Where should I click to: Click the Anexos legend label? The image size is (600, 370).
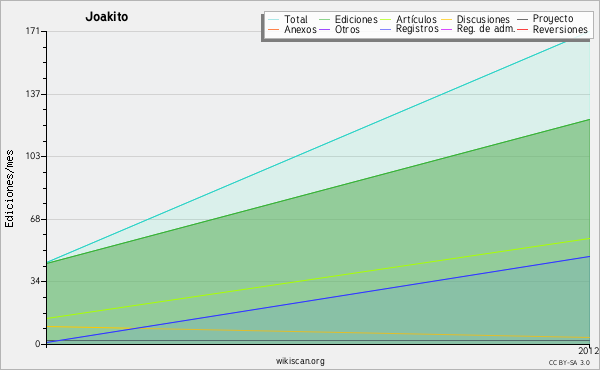coord(300,29)
